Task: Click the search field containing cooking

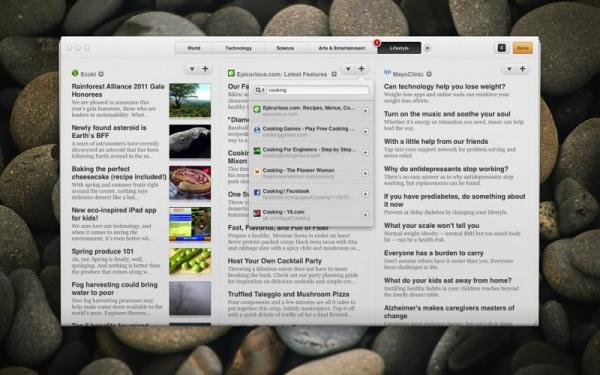Action: (x=311, y=90)
